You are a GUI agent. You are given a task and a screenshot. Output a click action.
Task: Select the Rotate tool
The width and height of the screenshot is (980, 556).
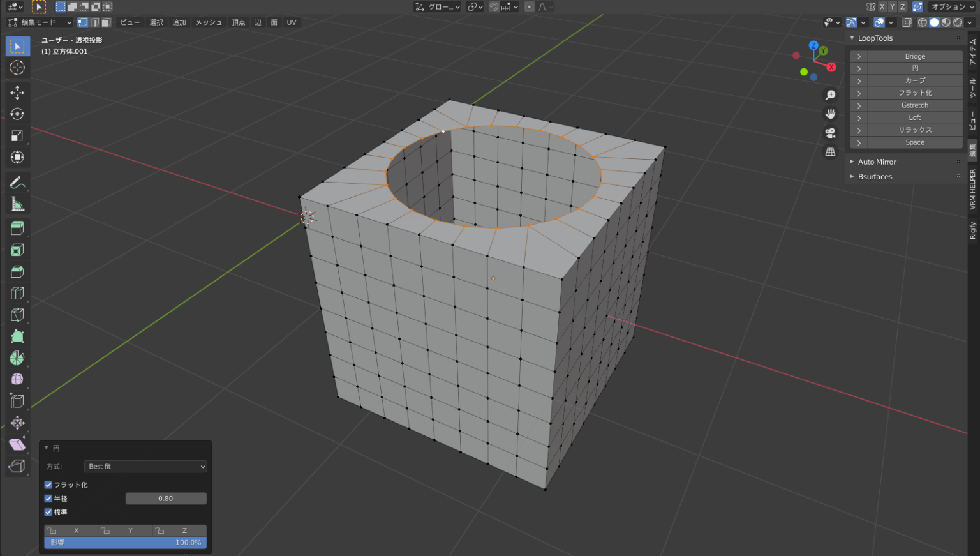(x=17, y=114)
